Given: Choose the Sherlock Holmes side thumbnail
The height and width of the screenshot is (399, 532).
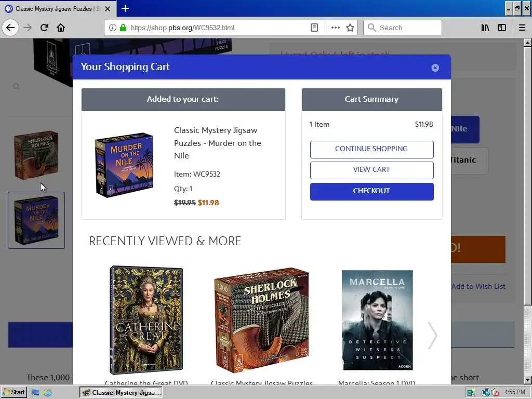Looking at the screenshot, I should pyautogui.click(x=36, y=155).
